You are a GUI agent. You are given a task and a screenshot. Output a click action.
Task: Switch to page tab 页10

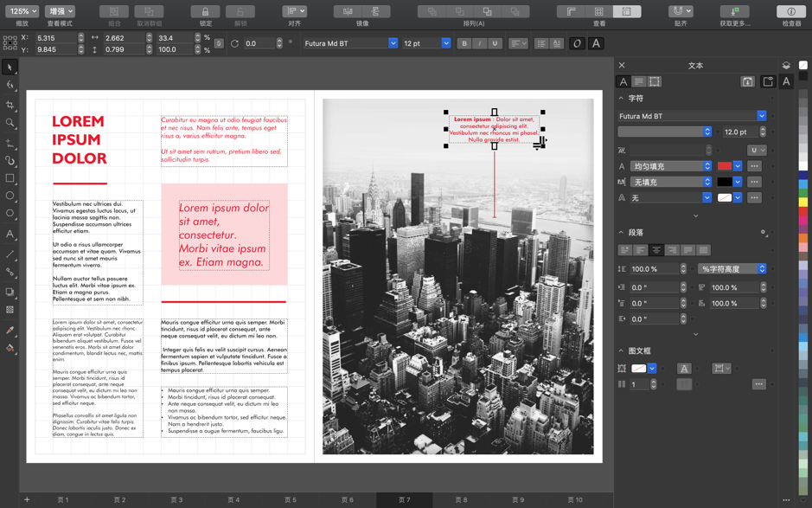point(575,500)
